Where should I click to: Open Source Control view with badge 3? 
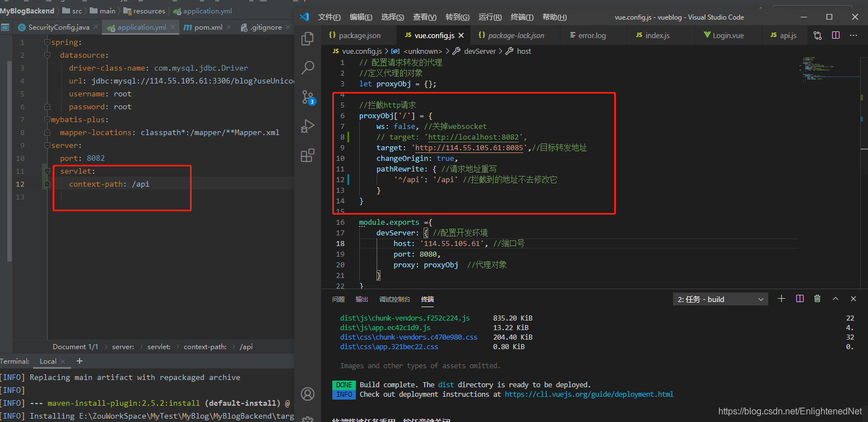tap(308, 97)
